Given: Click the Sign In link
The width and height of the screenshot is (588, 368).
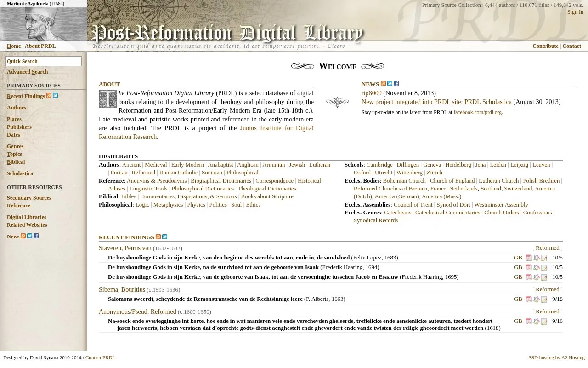Looking at the screenshot, I should [575, 12].
